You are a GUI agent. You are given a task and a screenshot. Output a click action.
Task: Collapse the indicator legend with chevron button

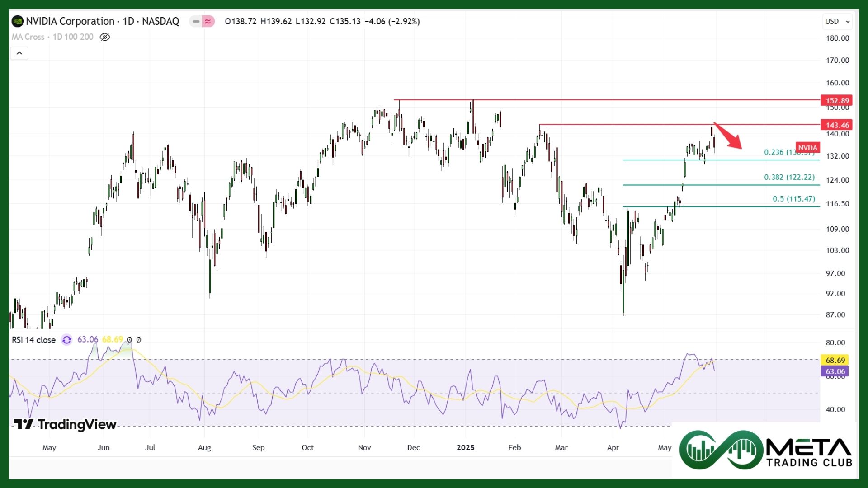tap(19, 53)
